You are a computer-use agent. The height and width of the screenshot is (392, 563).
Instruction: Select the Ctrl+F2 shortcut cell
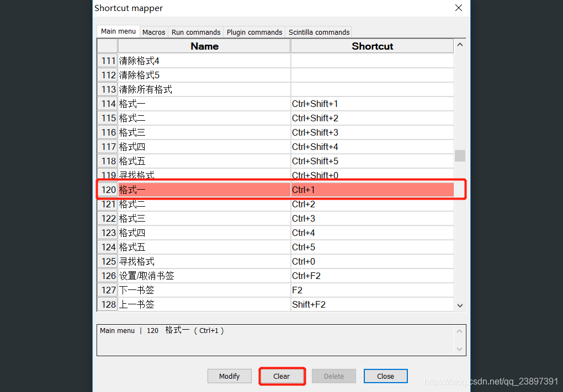pos(373,276)
